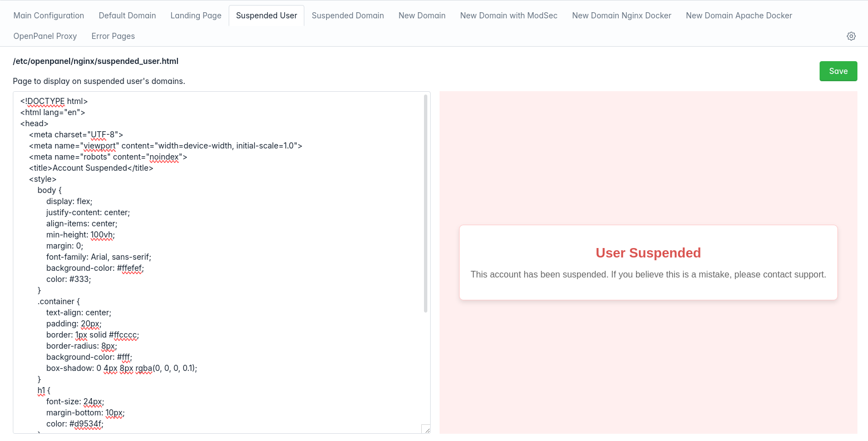Switch to the Error Pages tab
Screen dimensions: 868x441
pyautogui.click(x=113, y=36)
